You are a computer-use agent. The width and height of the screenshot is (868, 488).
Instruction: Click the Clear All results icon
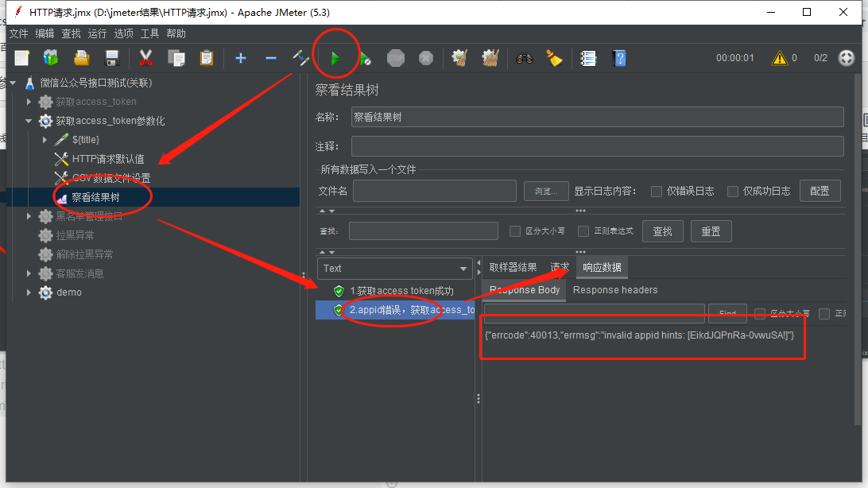490,58
